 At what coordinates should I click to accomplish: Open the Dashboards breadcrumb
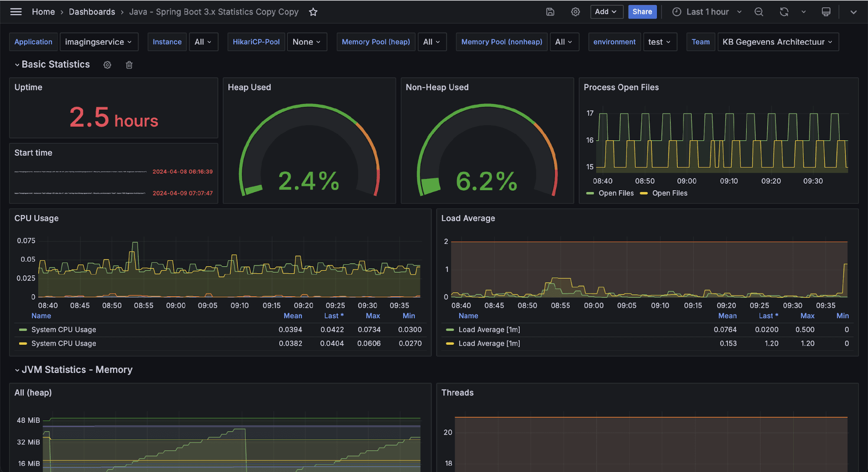92,12
